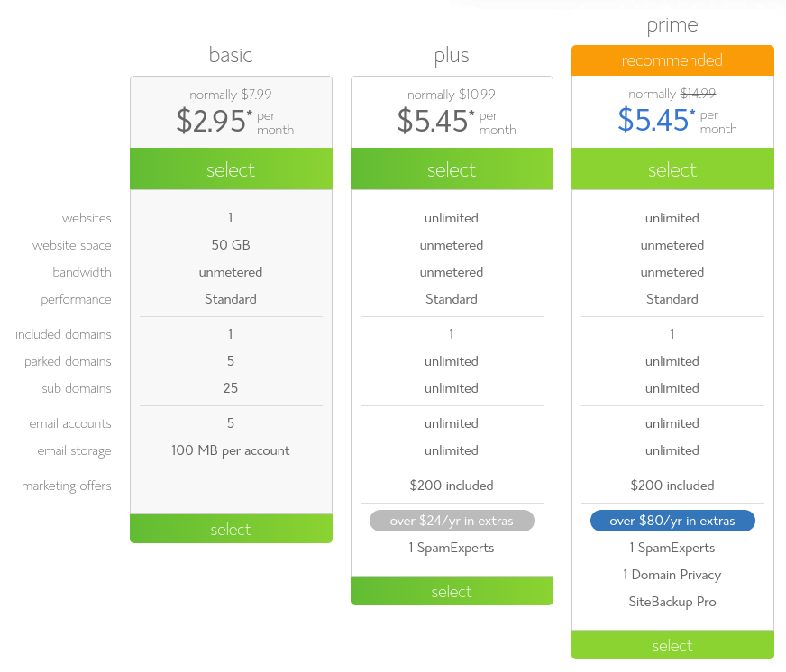Click the 'website space' row label
Viewport: 786px width, 672px height.
(x=72, y=246)
